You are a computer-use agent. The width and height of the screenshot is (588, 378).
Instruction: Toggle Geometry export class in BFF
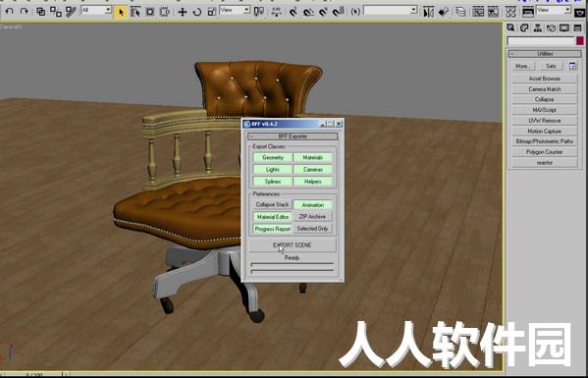[273, 157]
